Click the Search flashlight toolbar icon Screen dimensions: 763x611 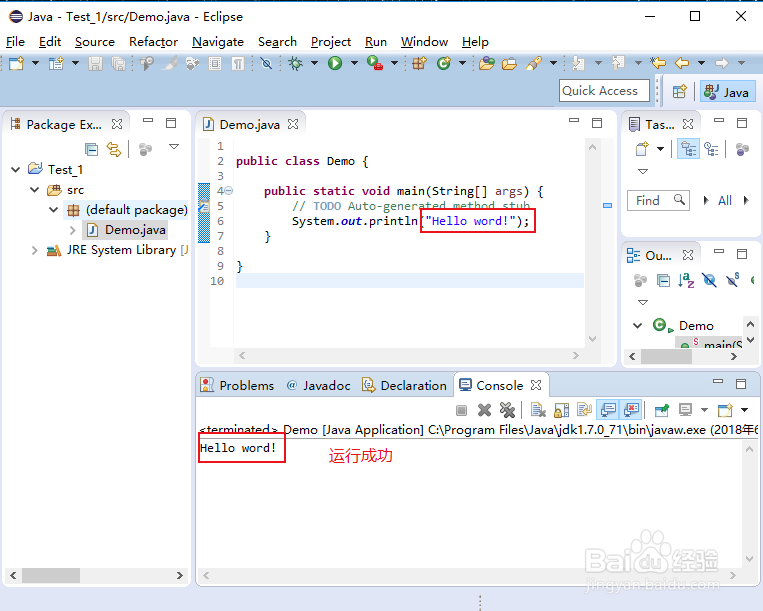pyautogui.click(x=534, y=63)
